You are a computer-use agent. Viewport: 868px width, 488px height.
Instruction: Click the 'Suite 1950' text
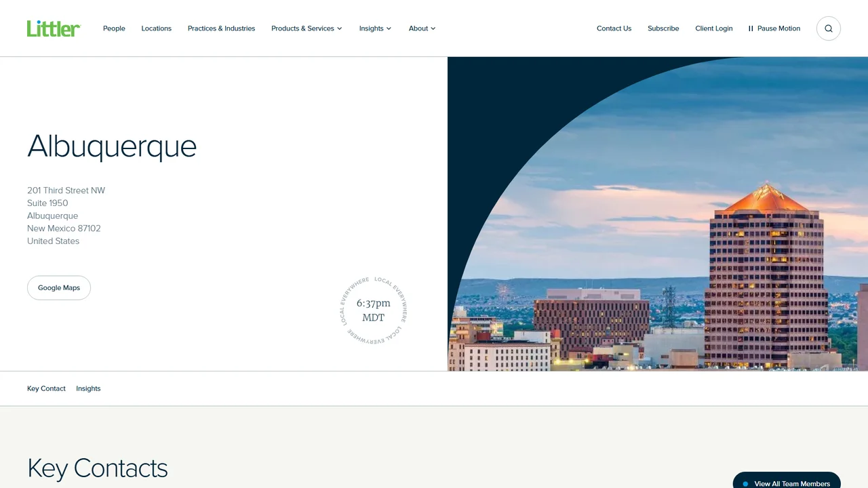click(47, 203)
